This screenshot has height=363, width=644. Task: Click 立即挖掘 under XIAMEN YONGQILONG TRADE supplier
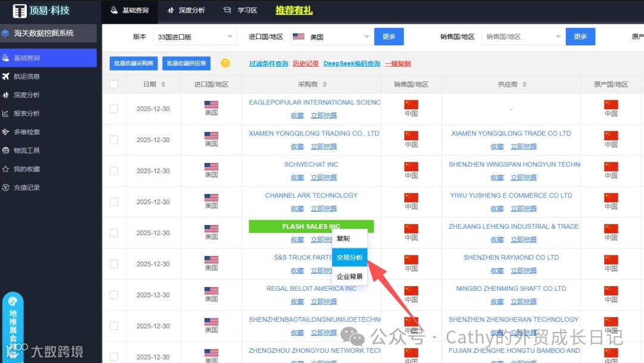524,147
